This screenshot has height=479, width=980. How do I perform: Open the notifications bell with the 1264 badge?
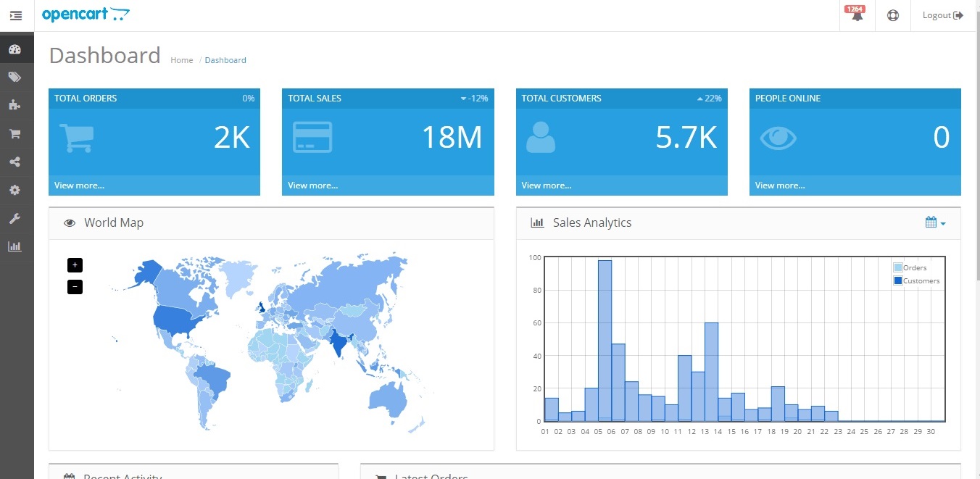[x=857, y=14]
